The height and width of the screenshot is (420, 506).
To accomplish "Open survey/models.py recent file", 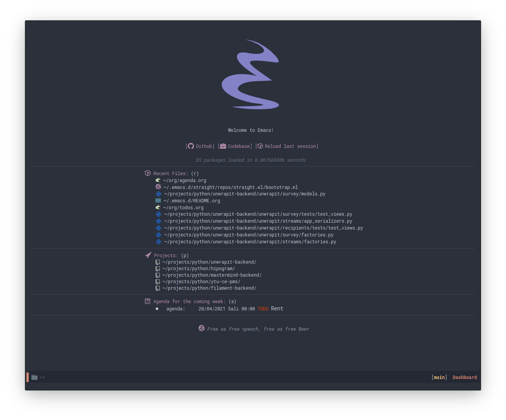I will coord(245,194).
